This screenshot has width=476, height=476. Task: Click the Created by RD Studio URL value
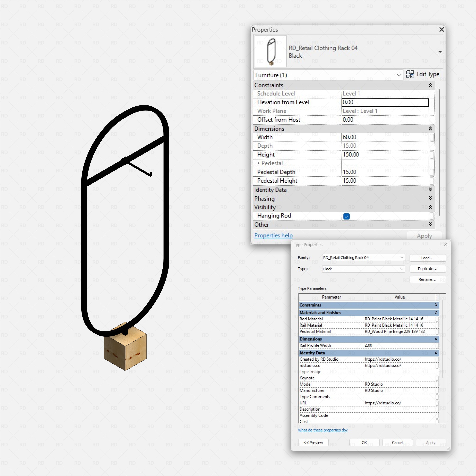pos(399,359)
